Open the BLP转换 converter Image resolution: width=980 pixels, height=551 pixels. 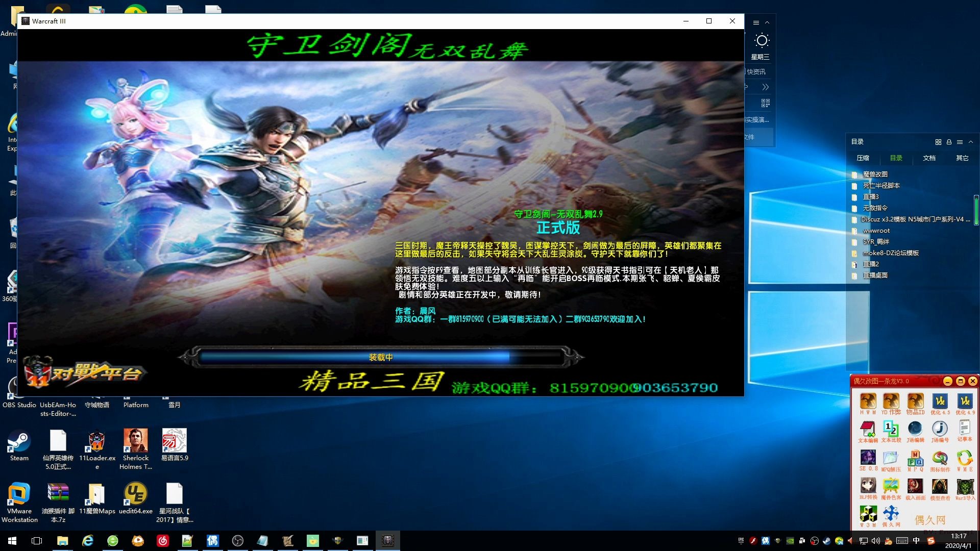(868, 489)
